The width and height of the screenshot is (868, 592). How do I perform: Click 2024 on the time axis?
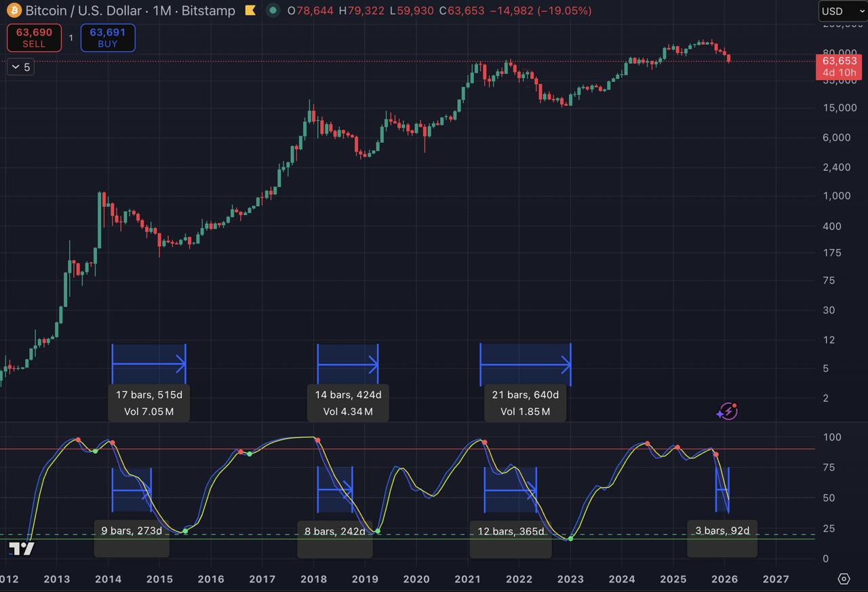(x=622, y=579)
